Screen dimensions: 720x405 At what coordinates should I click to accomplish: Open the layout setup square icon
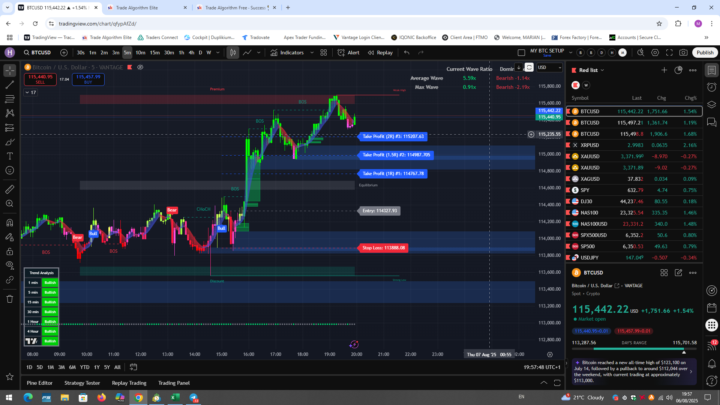(x=521, y=53)
